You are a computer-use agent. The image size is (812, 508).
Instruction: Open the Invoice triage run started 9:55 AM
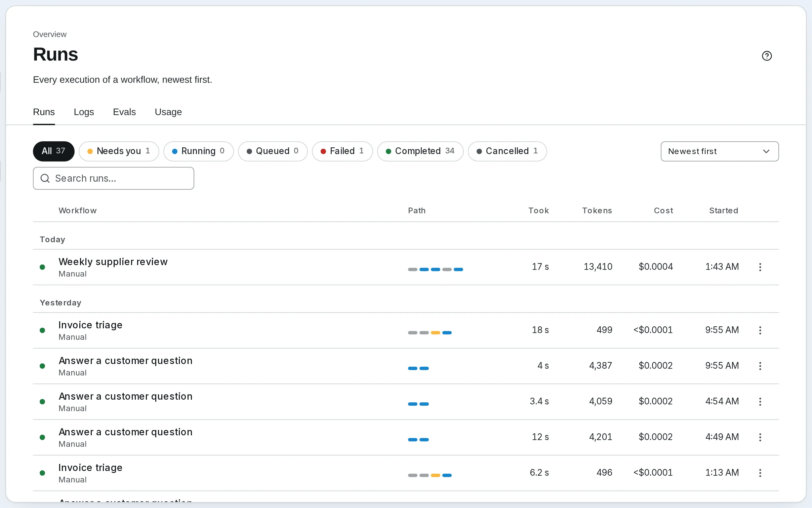406,330
